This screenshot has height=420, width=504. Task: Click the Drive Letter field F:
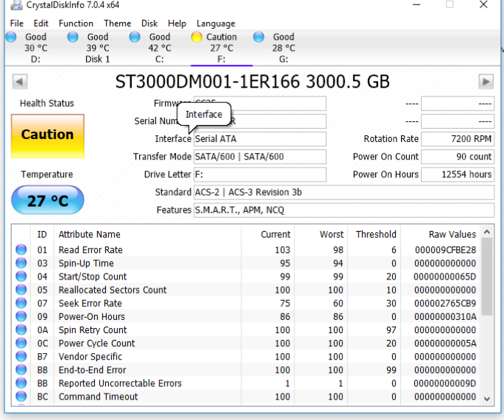(x=260, y=174)
